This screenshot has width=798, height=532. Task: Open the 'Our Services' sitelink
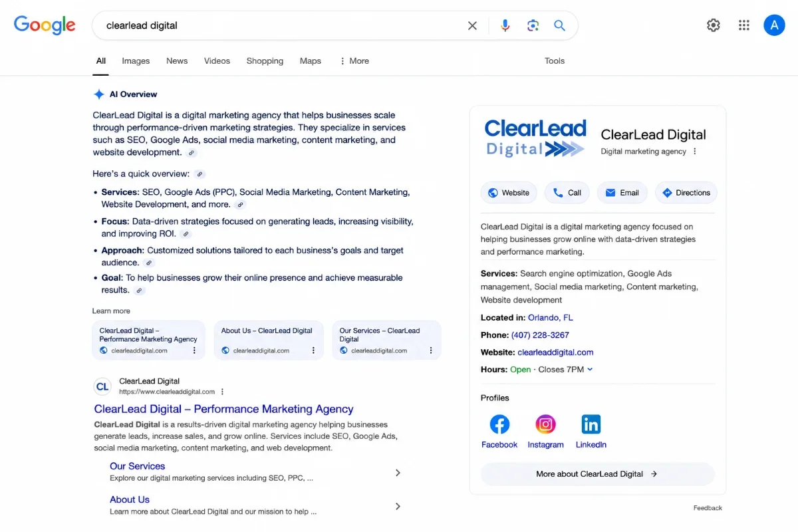pos(138,466)
